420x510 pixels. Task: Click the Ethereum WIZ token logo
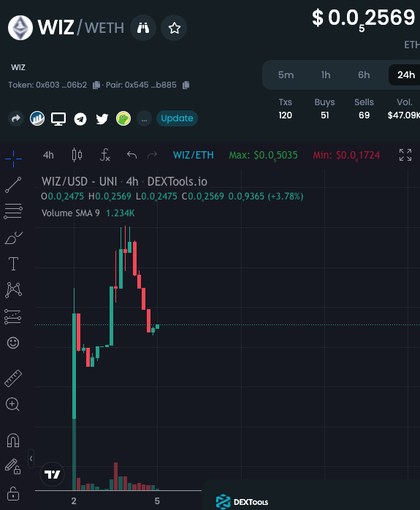20,28
